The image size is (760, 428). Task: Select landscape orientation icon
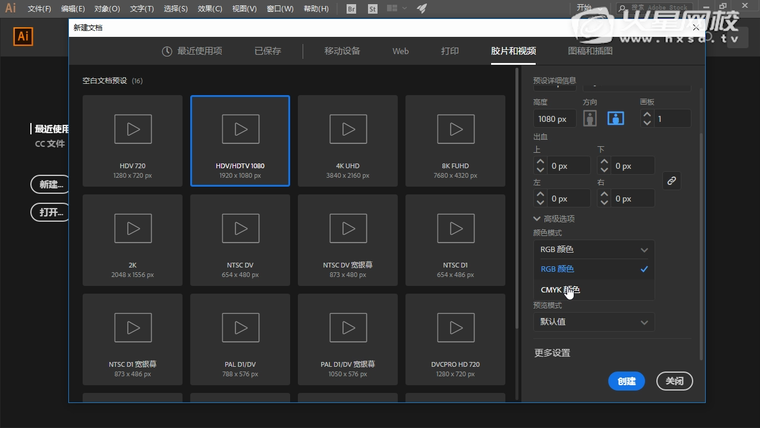point(616,119)
